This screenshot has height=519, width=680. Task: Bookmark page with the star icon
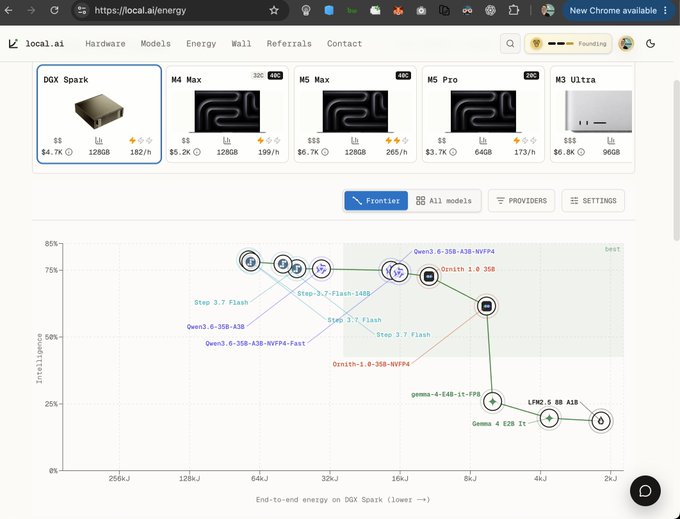click(x=274, y=10)
